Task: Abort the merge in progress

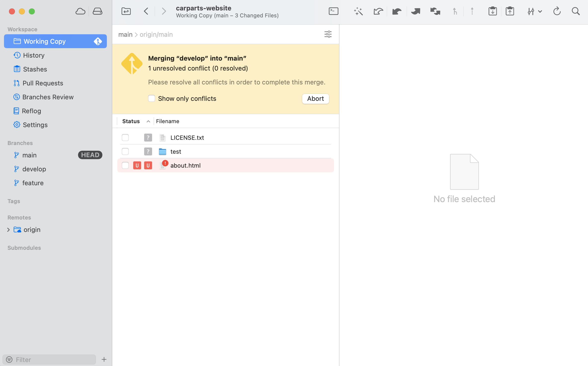Action: pyautogui.click(x=315, y=99)
